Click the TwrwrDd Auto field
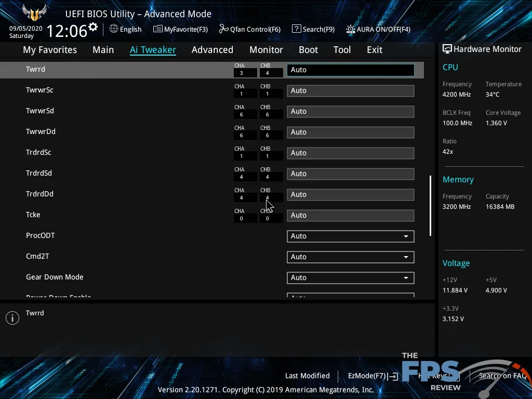Image resolution: width=532 pixels, height=399 pixels. (351, 132)
